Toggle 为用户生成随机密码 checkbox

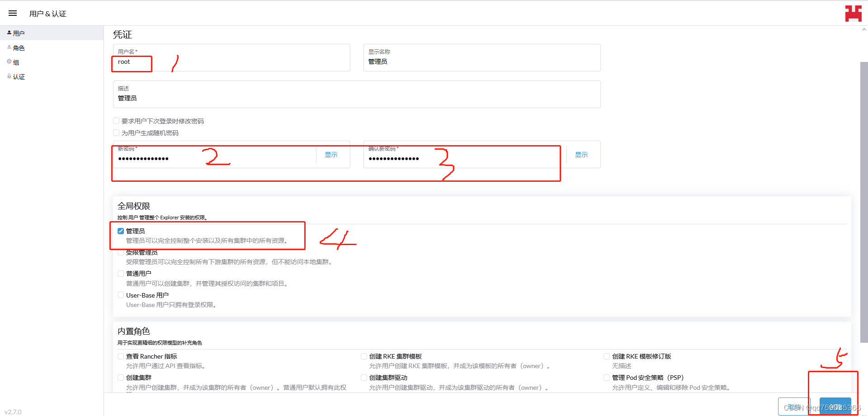(x=116, y=132)
